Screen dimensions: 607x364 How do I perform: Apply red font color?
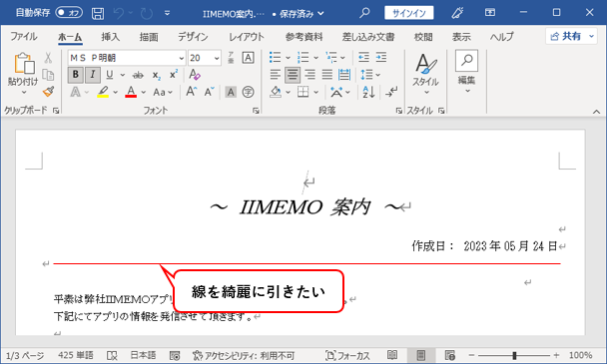tap(131, 92)
